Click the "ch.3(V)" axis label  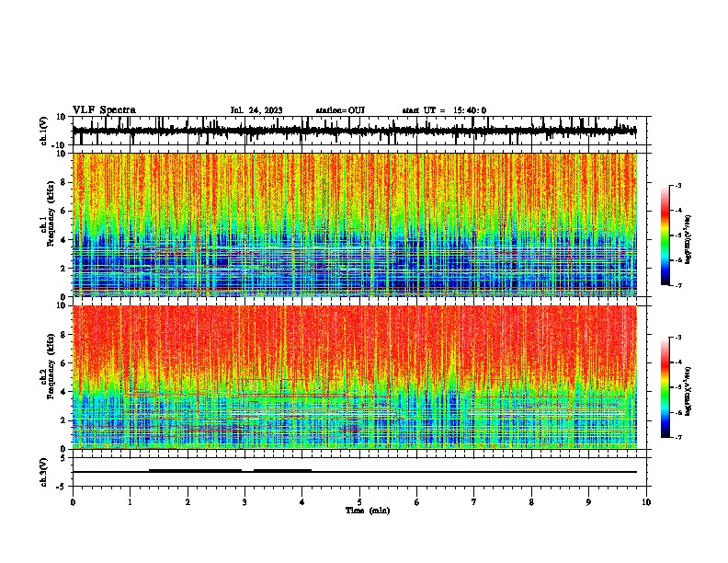[x=44, y=472]
